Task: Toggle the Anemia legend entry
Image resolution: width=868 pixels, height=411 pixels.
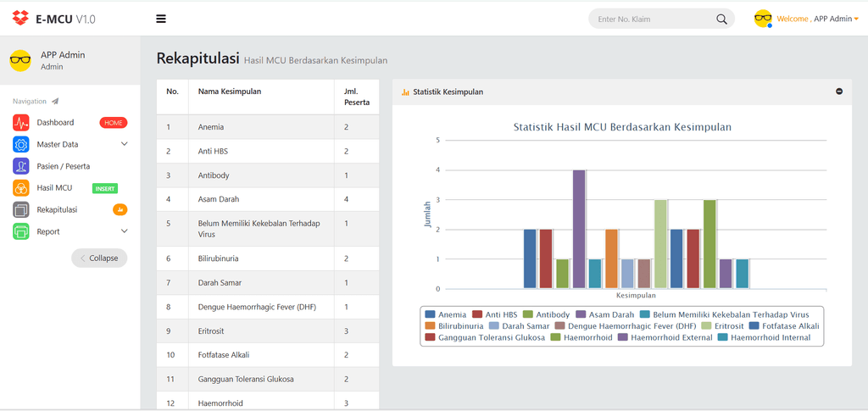Action: [446, 314]
